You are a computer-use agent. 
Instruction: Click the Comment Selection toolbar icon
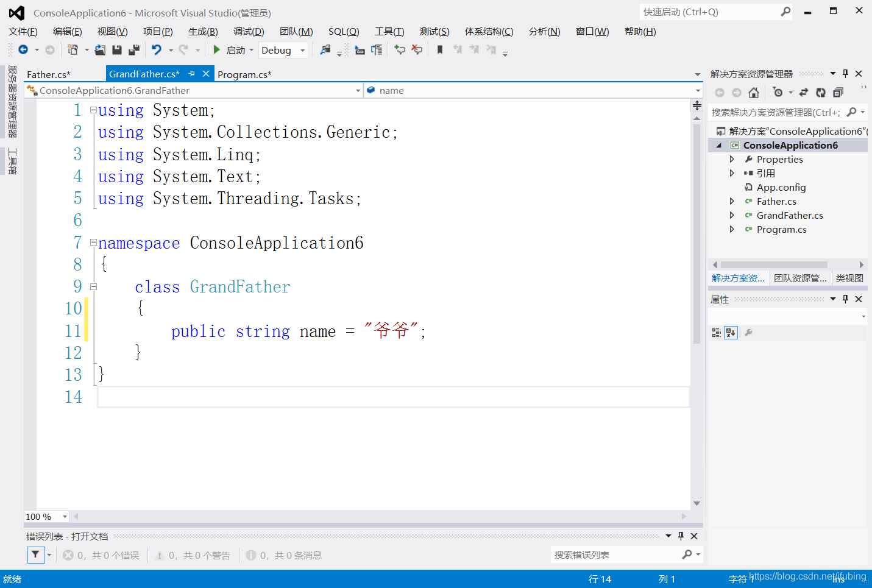[360, 50]
